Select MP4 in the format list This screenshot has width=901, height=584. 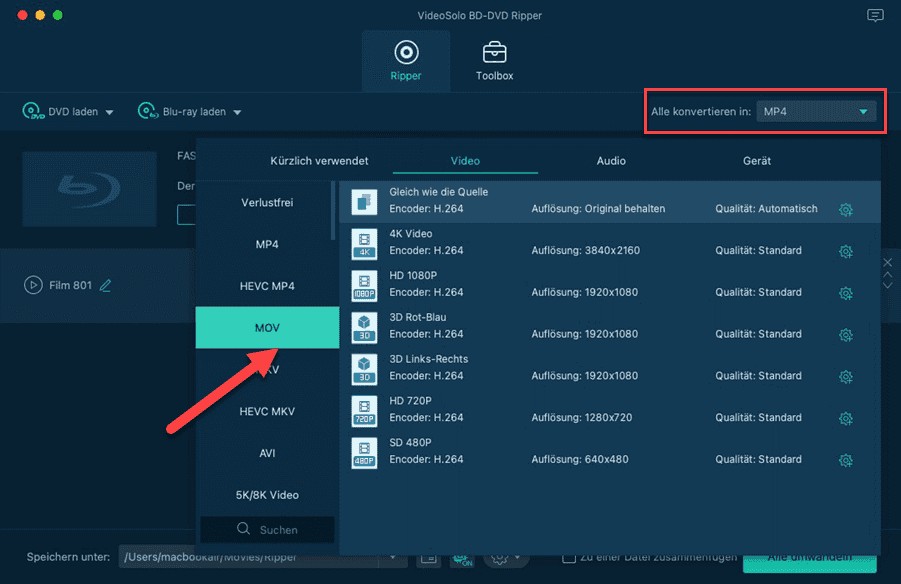(267, 244)
